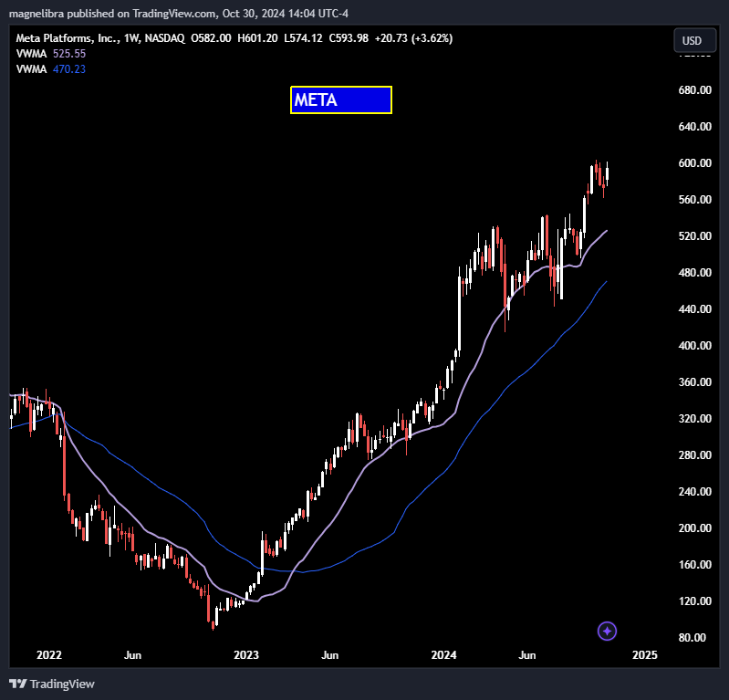This screenshot has width=729, height=700.
Task: Click the 680.00 price axis label
Action: coord(694,89)
